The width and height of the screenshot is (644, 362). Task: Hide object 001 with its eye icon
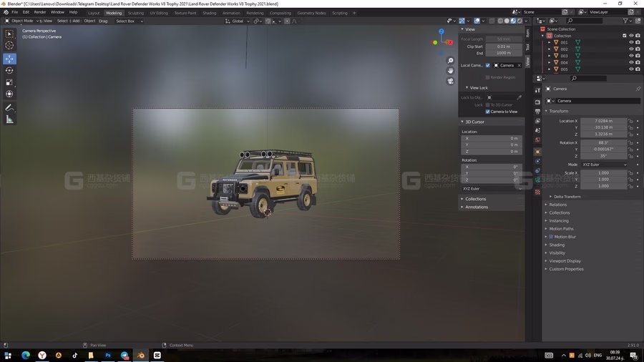pyautogui.click(x=631, y=42)
